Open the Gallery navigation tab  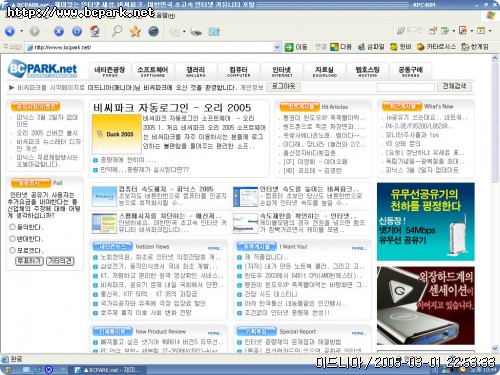(x=196, y=71)
